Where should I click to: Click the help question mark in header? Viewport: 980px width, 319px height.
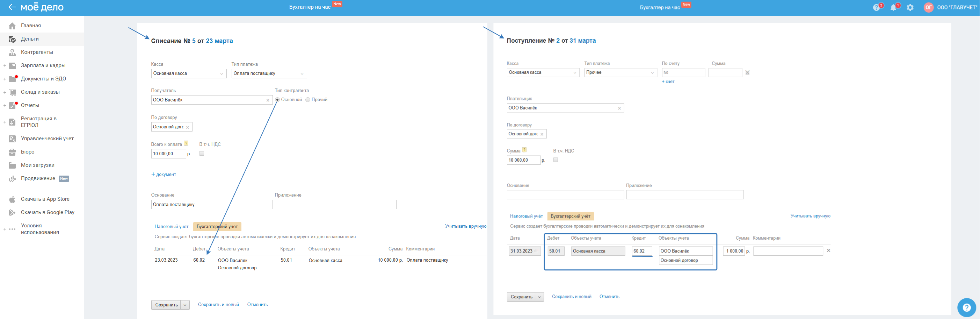[x=876, y=8]
